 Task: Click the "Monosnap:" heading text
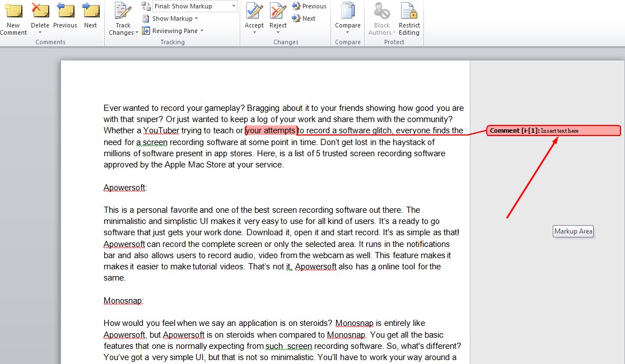click(x=124, y=301)
